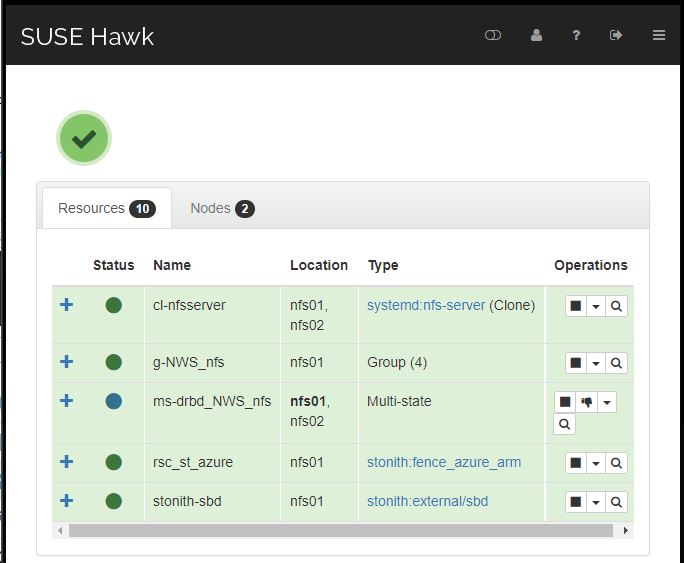Expand the ms-drbd_NWS_nfs row
Screen dimensions: 684x563
pyautogui.click(x=66, y=400)
